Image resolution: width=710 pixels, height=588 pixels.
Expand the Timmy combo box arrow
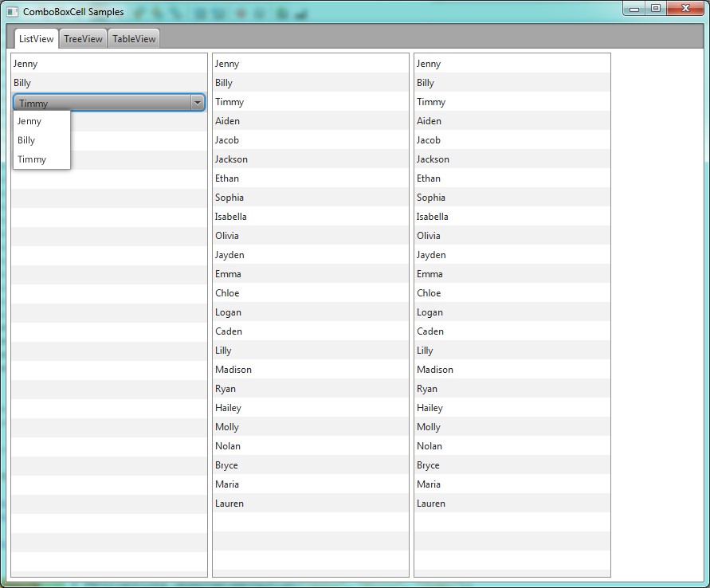point(197,103)
